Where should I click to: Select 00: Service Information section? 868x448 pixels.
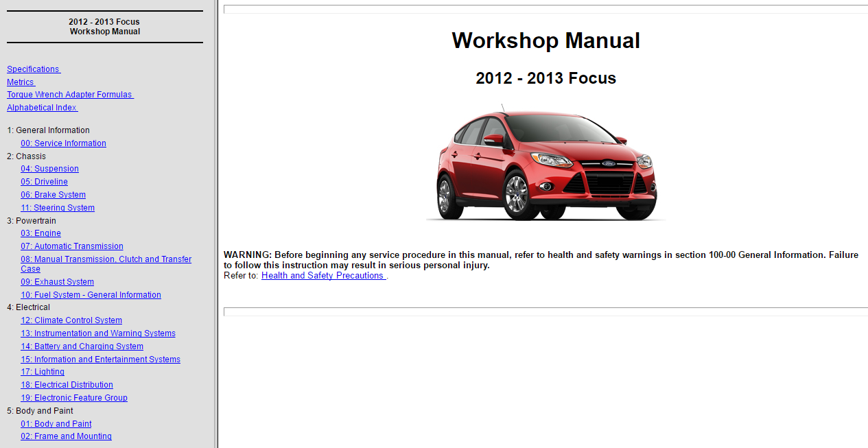click(63, 143)
